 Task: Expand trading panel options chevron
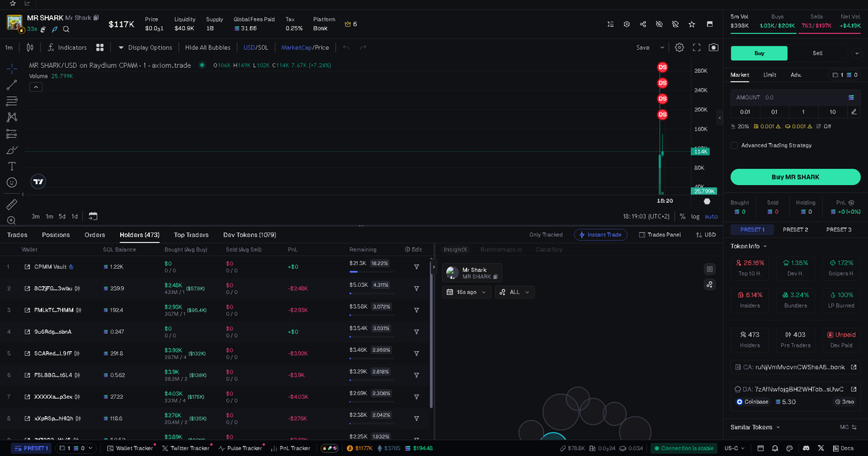pyautogui.click(x=856, y=53)
